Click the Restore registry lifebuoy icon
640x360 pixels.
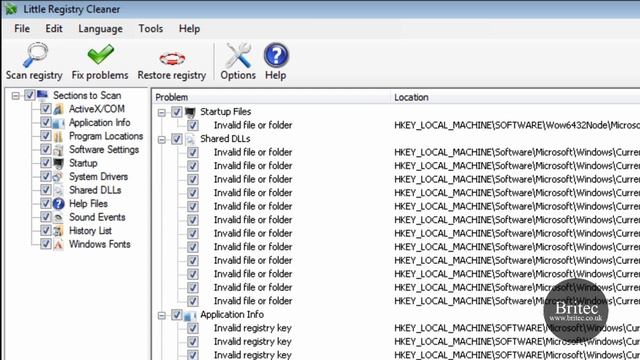coord(172,58)
